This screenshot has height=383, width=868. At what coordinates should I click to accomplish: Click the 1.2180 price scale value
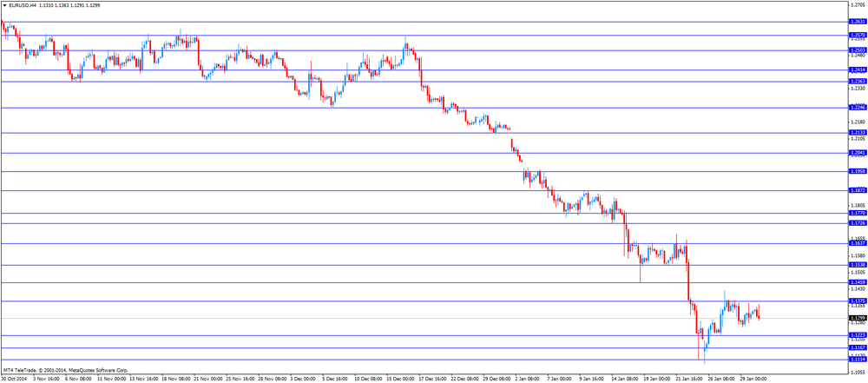pos(859,122)
